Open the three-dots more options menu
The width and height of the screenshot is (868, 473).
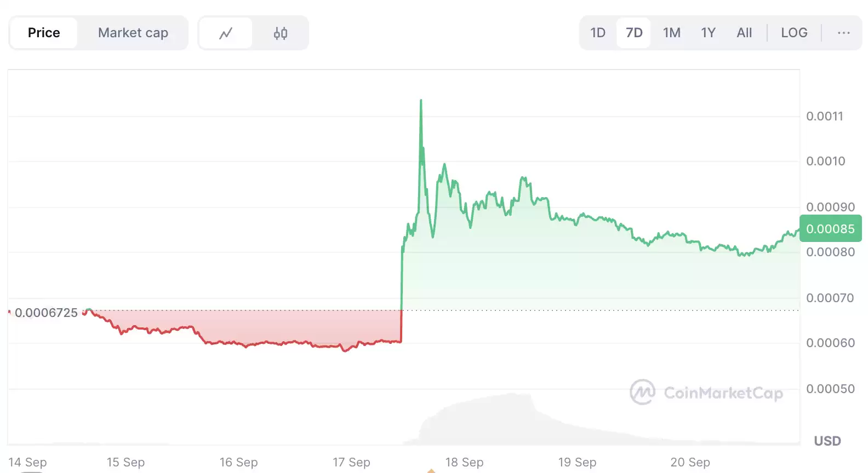pos(843,33)
